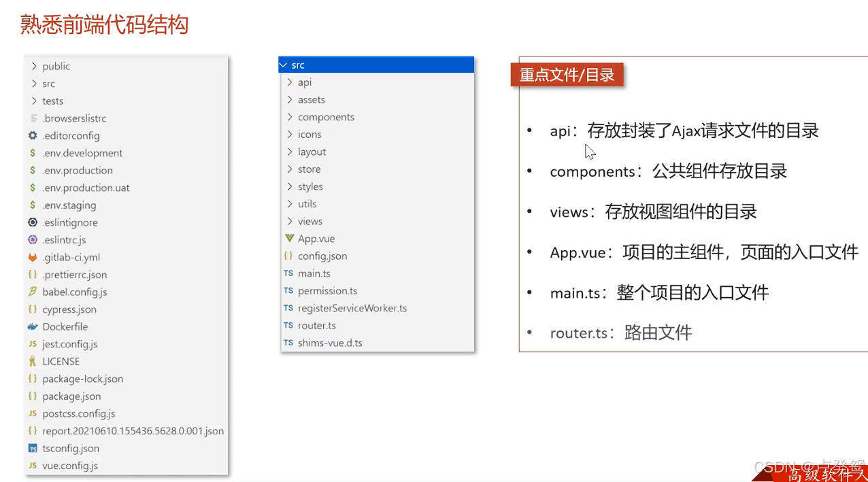
Task: Click the dollar icon beside .env.production.uat
Action: (33, 188)
